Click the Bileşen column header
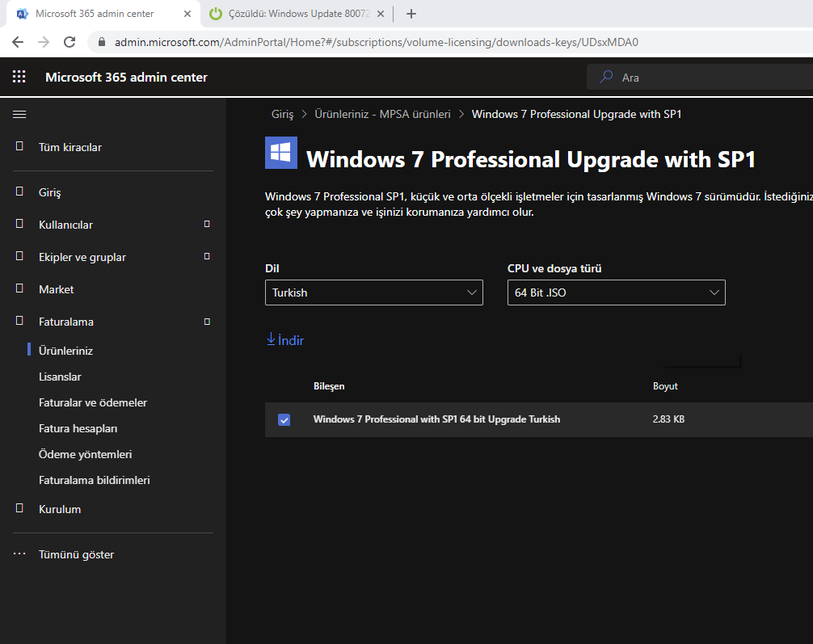The height and width of the screenshot is (644, 813). (x=329, y=386)
